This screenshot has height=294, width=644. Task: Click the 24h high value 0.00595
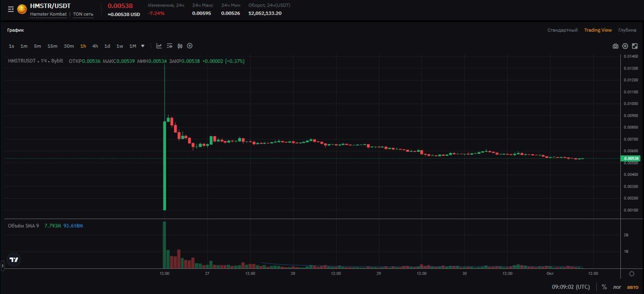click(202, 13)
